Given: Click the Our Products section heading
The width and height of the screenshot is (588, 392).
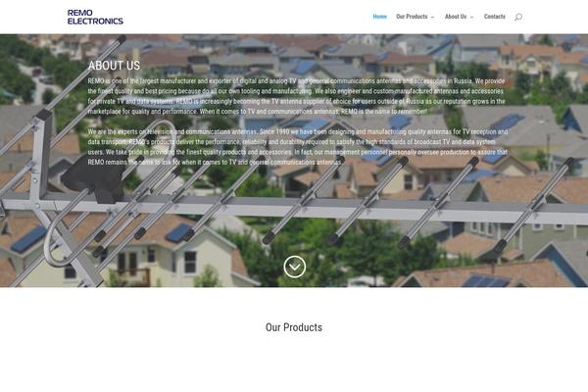Looking at the screenshot, I should click(x=294, y=327).
